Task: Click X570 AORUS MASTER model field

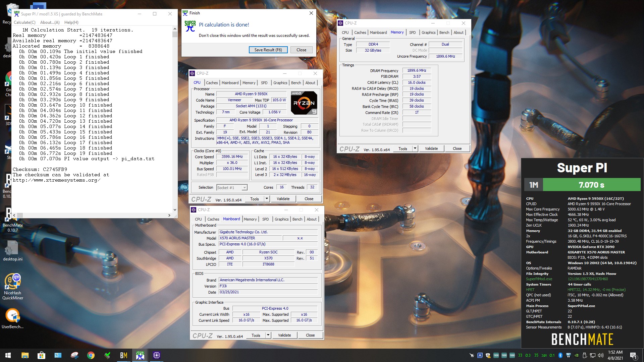Action: click(250, 238)
